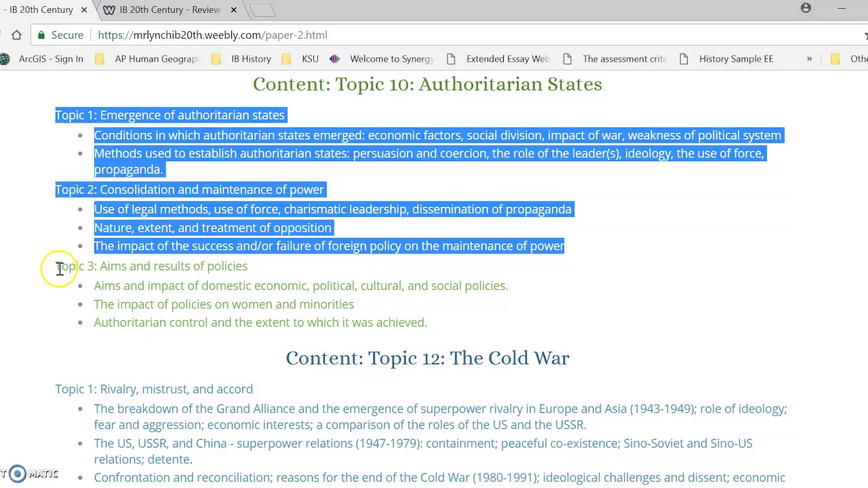Switch to IB 20th Century - Review tab
Viewport: 868px width, 488px height.
(170, 9)
